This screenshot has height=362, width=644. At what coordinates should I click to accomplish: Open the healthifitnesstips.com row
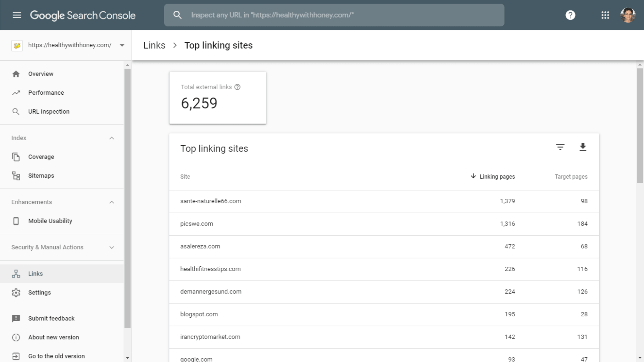[x=384, y=269]
